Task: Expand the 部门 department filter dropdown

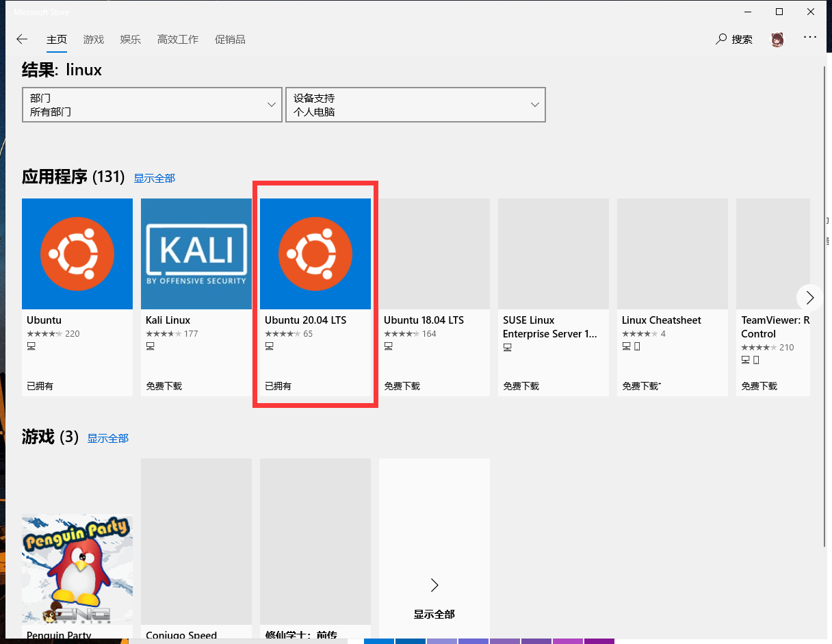Action: tap(152, 105)
